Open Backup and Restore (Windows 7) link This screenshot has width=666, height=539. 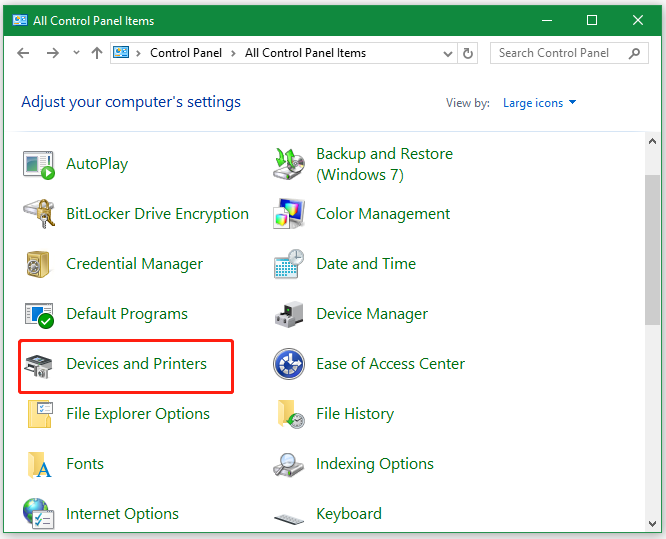(x=384, y=164)
